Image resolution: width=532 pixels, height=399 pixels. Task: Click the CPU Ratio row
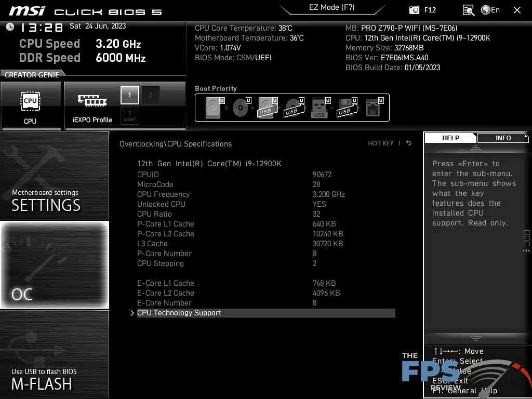point(266,214)
